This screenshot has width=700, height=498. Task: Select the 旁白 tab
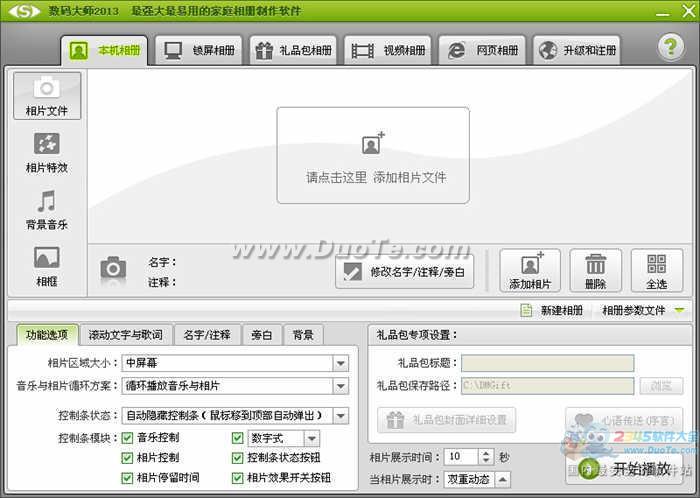coord(262,335)
